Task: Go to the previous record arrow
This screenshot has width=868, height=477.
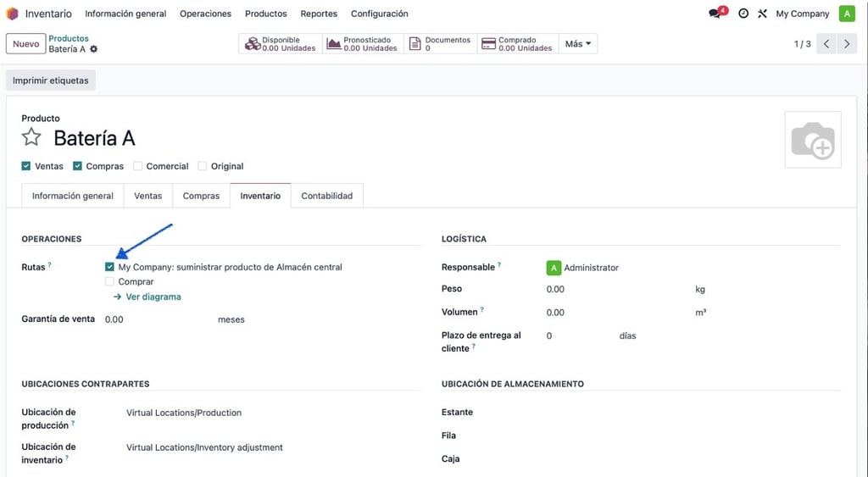Action: (826, 44)
